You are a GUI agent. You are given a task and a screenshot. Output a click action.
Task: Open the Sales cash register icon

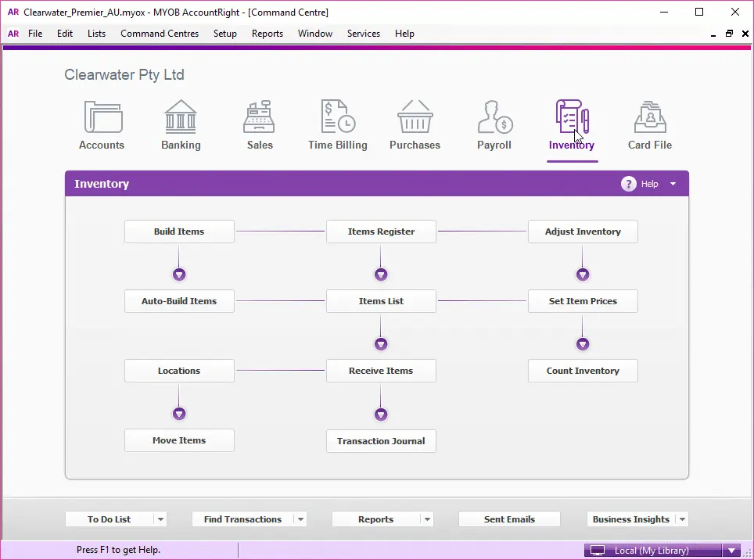pyautogui.click(x=259, y=117)
